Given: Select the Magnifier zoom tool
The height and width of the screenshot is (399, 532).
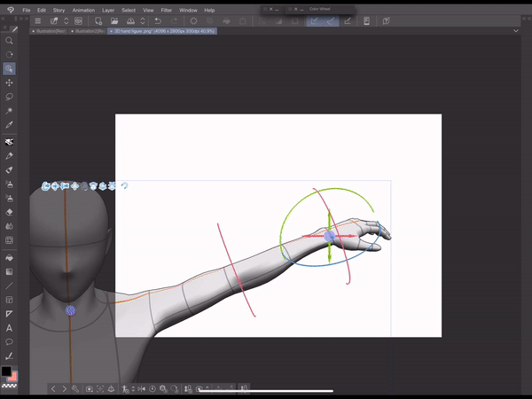Looking at the screenshot, I should coord(9,41).
